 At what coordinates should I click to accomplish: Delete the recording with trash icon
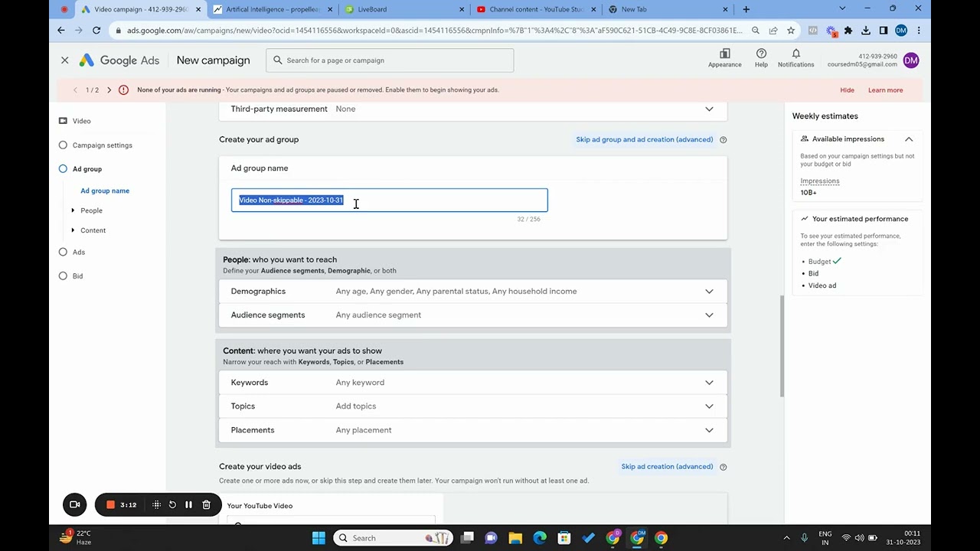click(206, 505)
